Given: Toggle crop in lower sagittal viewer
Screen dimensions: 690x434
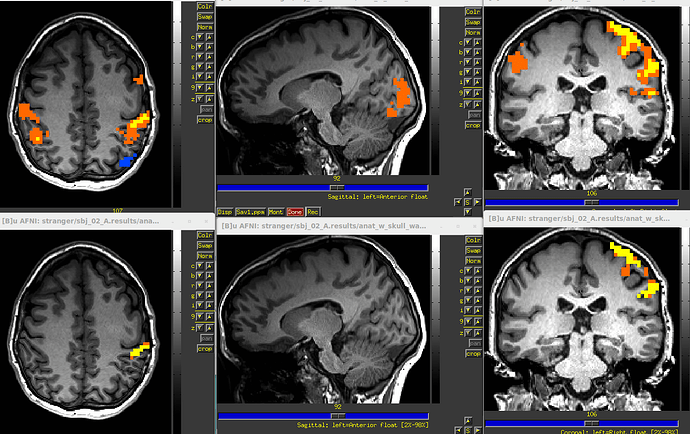Looking at the screenshot, I should pyautogui.click(x=473, y=353).
